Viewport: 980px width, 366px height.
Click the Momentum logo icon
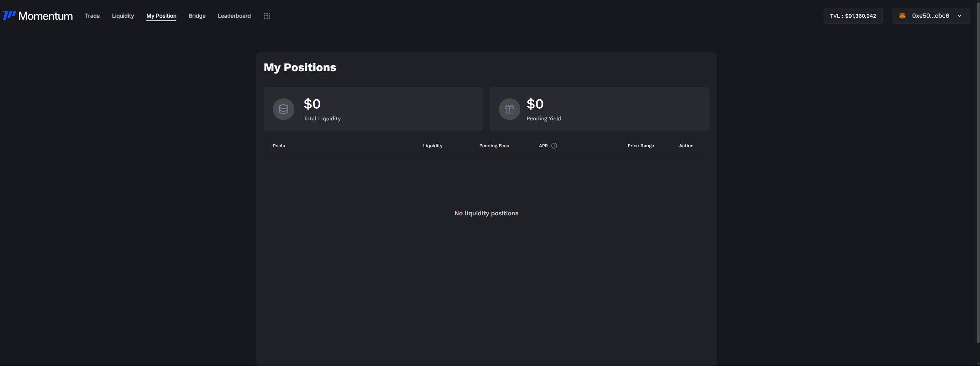coord(9,16)
